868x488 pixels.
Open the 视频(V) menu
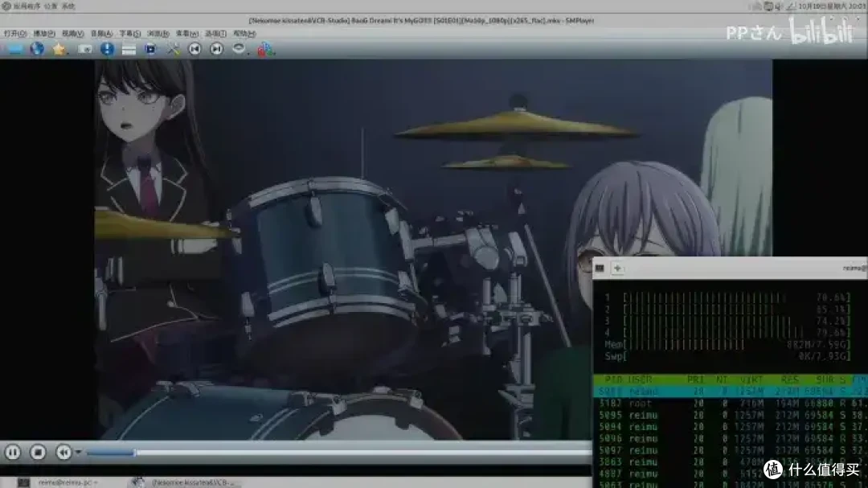point(72,34)
